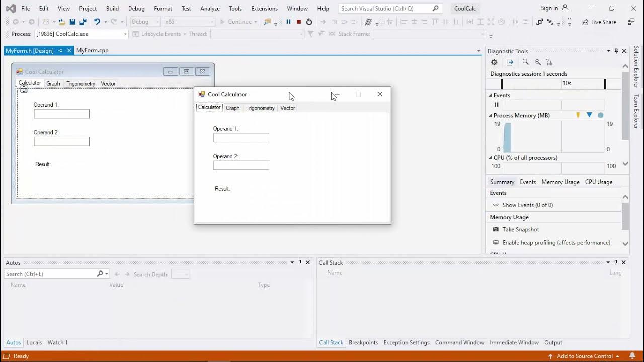Viewport: 644px width, 362px height.
Task: Stop debugging with red square icon
Action: [299, 22]
